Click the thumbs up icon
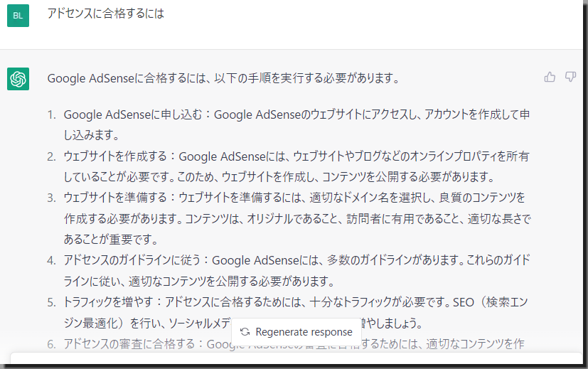 tap(550, 77)
